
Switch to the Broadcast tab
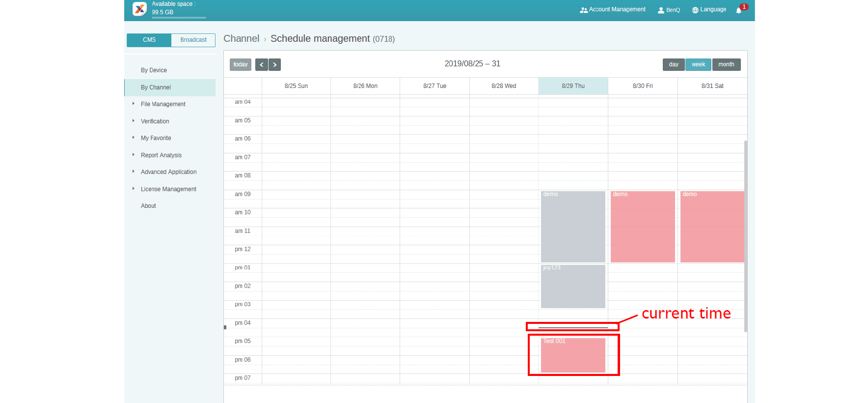coord(193,40)
